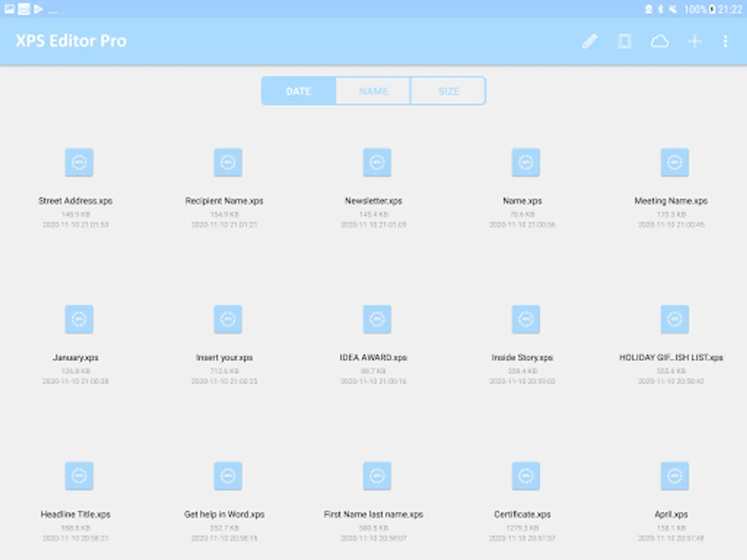Open HOLIDAY GIF...ISH LIST.xps file icon
This screenshot has height=560, width=747.
(675, 319)
